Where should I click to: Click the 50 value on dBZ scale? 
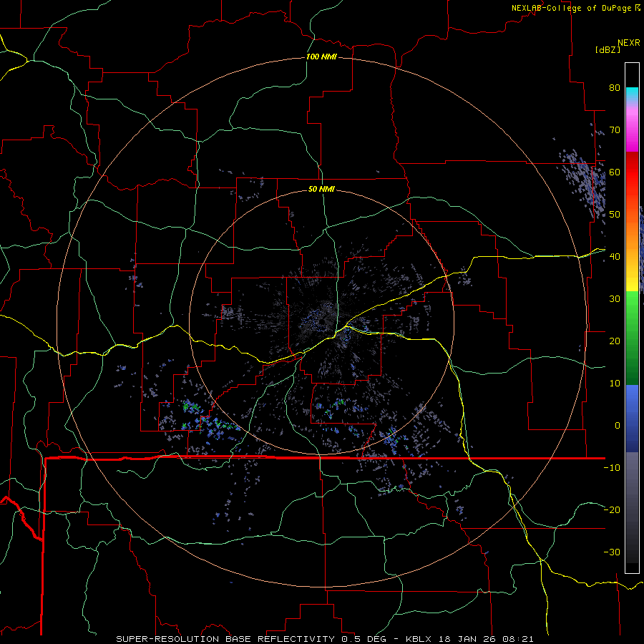(x=615, y=215)
